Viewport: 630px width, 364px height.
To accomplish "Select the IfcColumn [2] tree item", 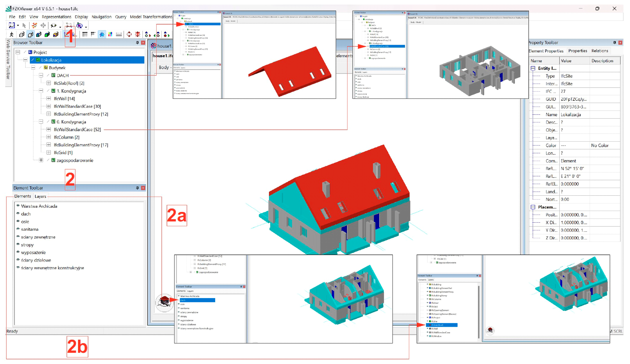I will pyautogui.click(x=66, y=137).
